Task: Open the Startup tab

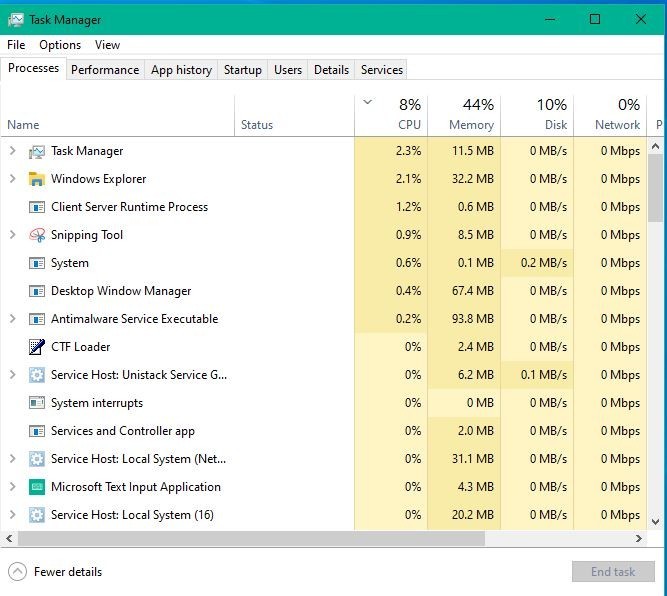Action: click(x=242, y=70)
